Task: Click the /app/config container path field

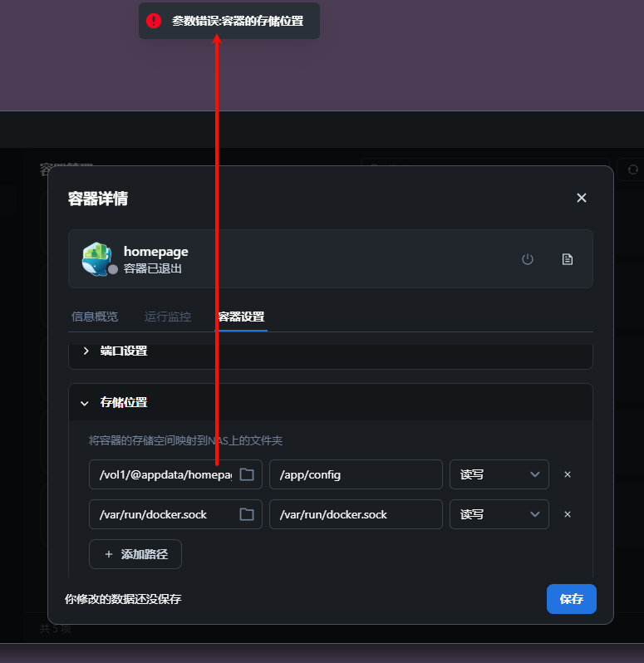Action: pyautogui.click(x=356, y=474)
